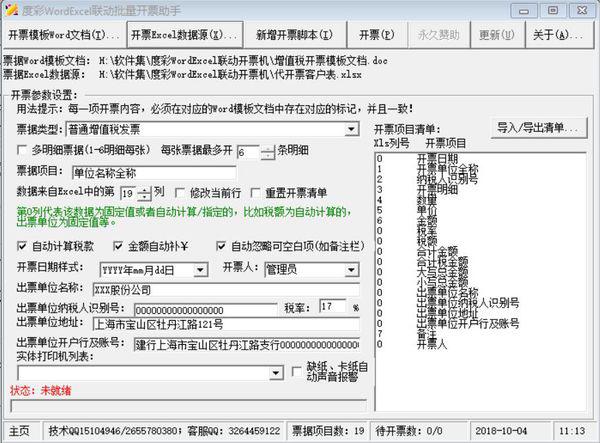Select 出票单位开户行及账号 row in project list
Screen dimensions: 600x443
(x=480, y=323)
